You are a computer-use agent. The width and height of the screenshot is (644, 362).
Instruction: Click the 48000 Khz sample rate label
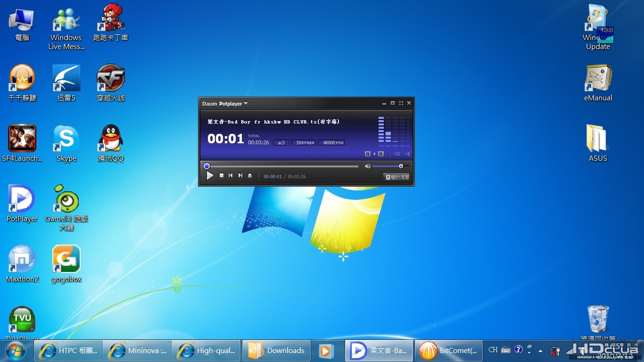click(331, 142)
